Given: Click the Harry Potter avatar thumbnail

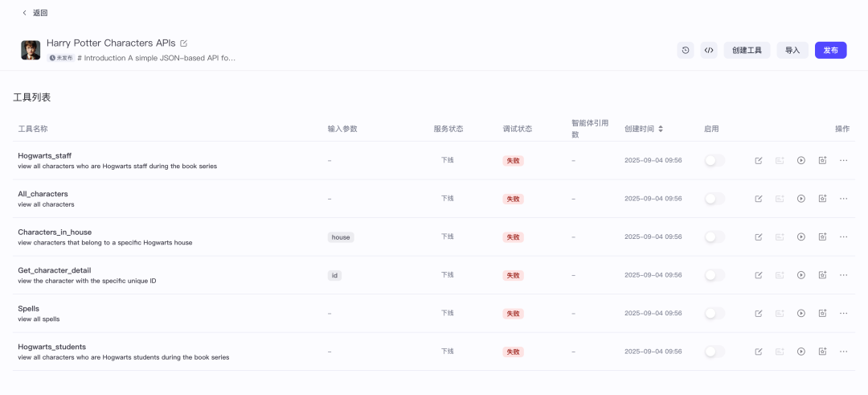Looking at the screenshot, I should 31,50.
